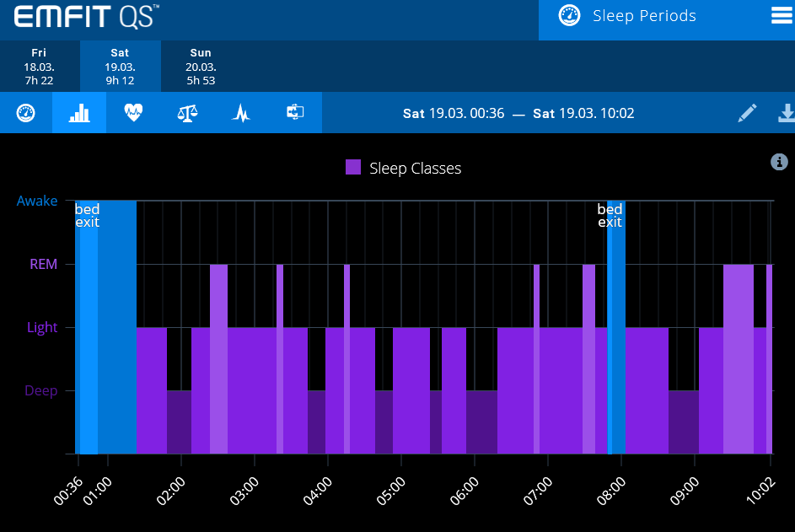Open the device settings icon

(294, 113)
